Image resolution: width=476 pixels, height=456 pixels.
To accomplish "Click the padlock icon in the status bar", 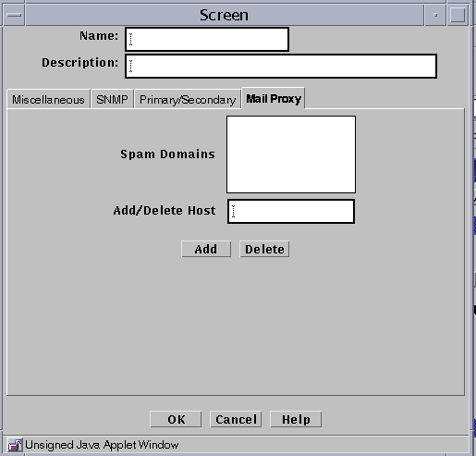I will (x=15, y=445).
